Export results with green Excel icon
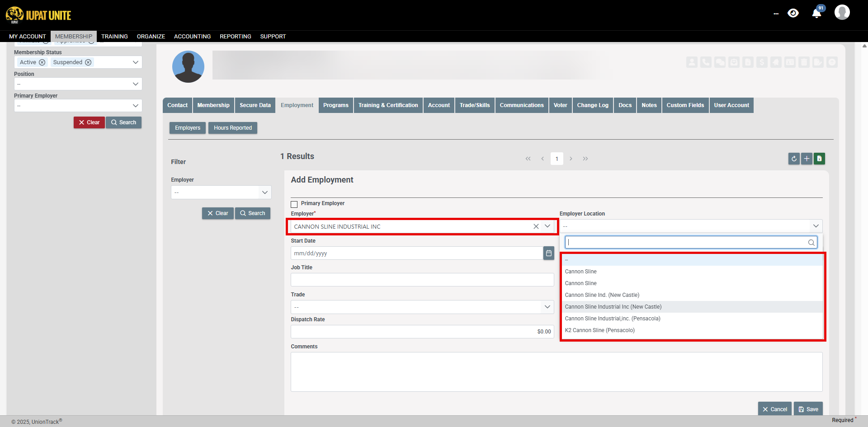Image resolution: width=868 pixels, height=427 pixels. click(819, 159)
